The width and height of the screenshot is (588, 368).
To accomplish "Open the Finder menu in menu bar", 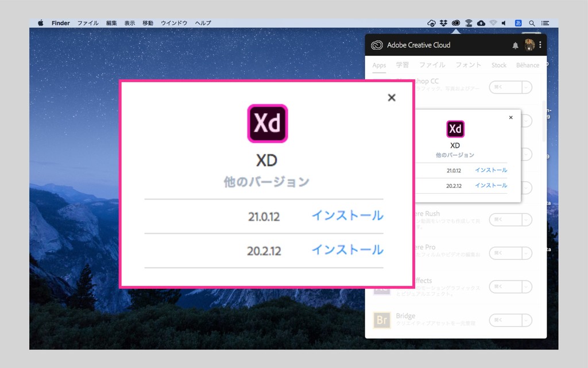I will pyautogui.click(x=60, y=23).
